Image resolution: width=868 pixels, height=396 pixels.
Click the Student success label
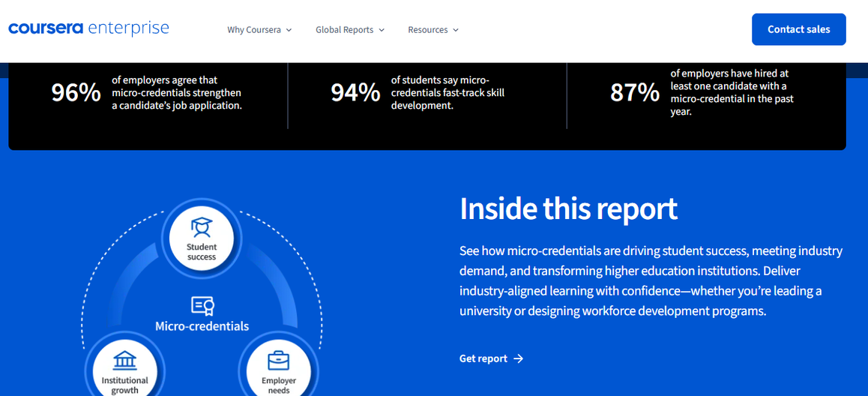click(202, 252)
